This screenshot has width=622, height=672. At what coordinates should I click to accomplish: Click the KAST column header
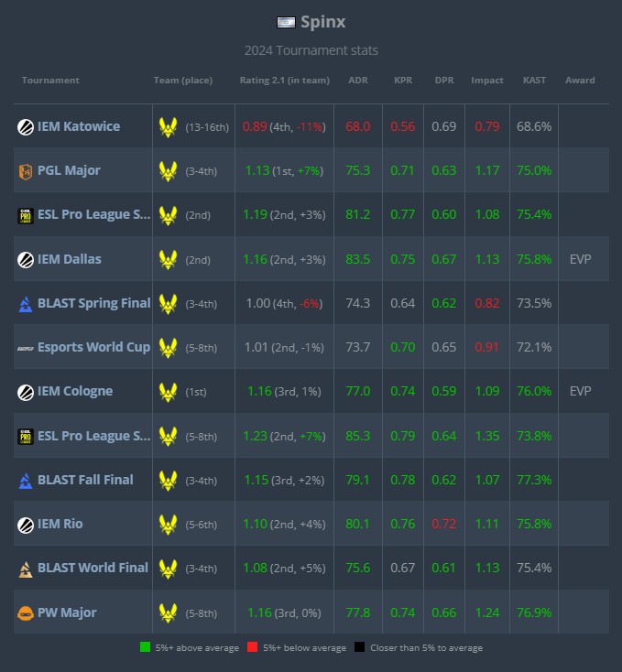pyautogui.click(x=534, y=81)
